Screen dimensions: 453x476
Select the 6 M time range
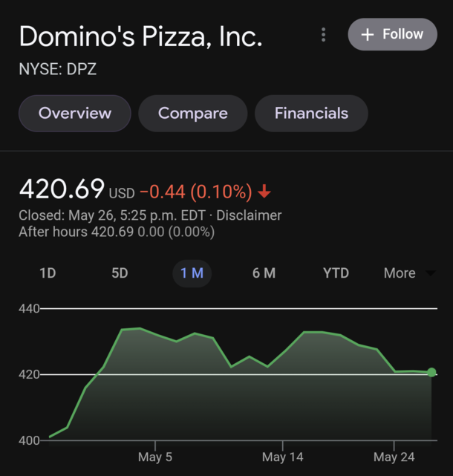coord(264,273)
